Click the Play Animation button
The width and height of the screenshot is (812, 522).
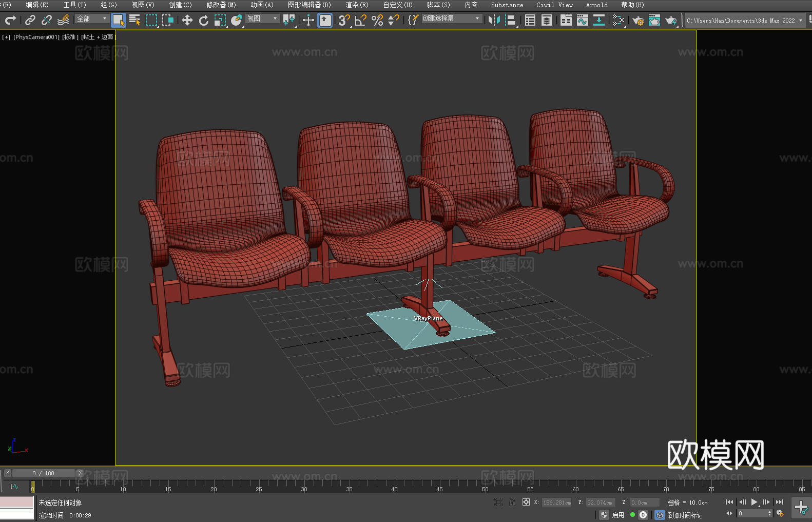755,502
